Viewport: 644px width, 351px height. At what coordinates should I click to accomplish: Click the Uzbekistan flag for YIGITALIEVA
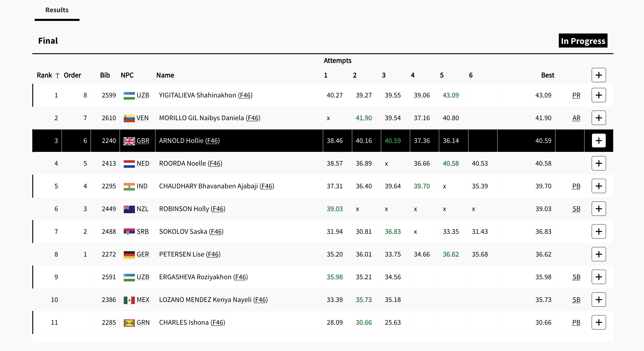129,95
